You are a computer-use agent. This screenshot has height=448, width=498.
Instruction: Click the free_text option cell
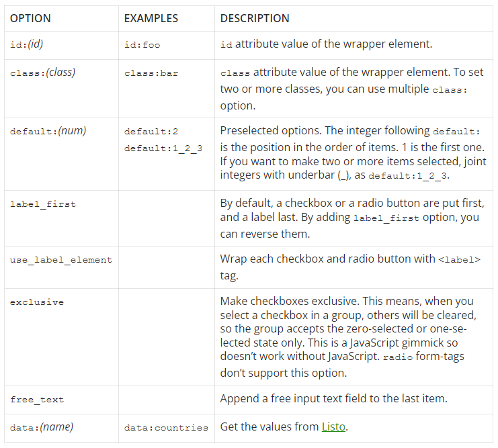pyautogui.click(x=37, y=400)
